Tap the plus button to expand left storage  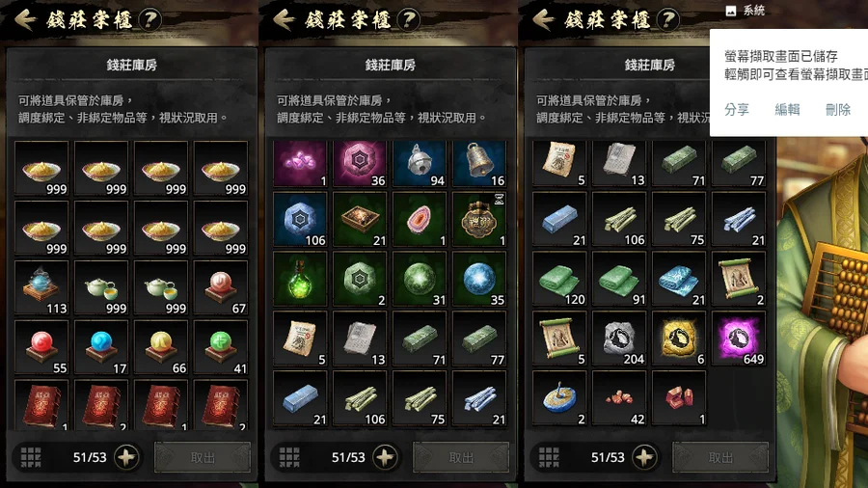click(126, 457)
